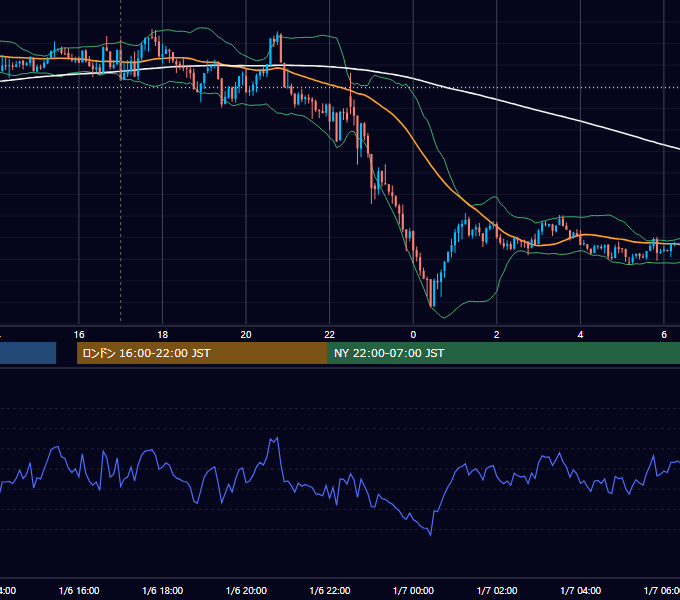This screenshot has height=600, width=680.
Task: Click the 2 hour label on price chart axis
Action: (x=497, y=335)
